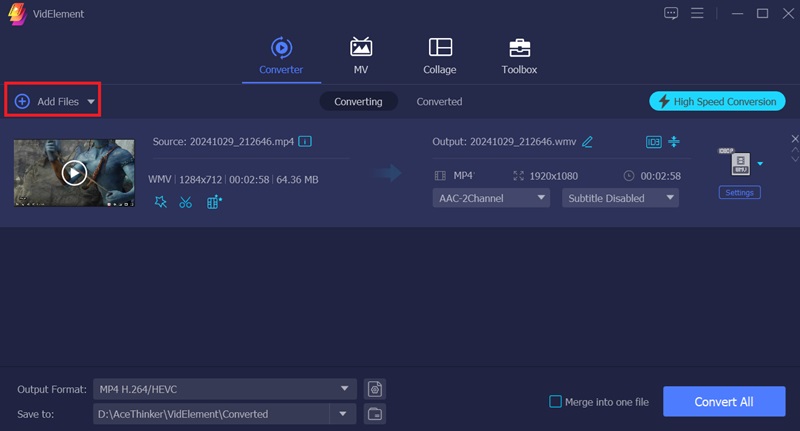The width and height of the screenshot is (800, 431).
Task: Click the Save to path field
Action: (211, 414)
